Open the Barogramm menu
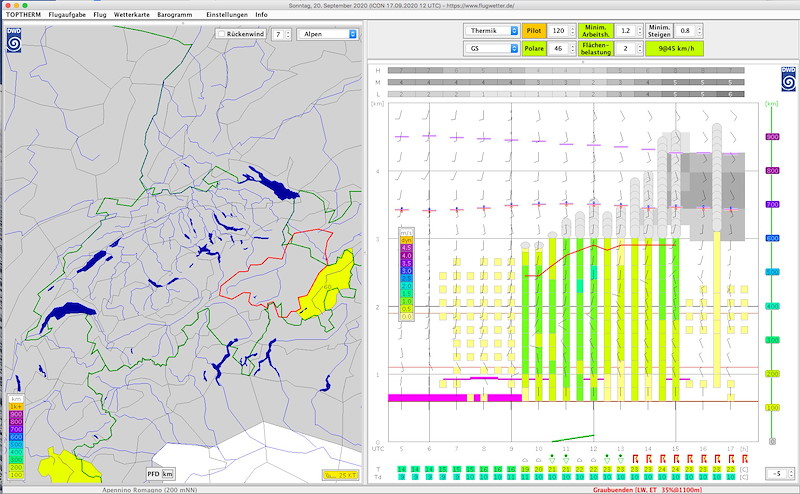 point(174,14)
